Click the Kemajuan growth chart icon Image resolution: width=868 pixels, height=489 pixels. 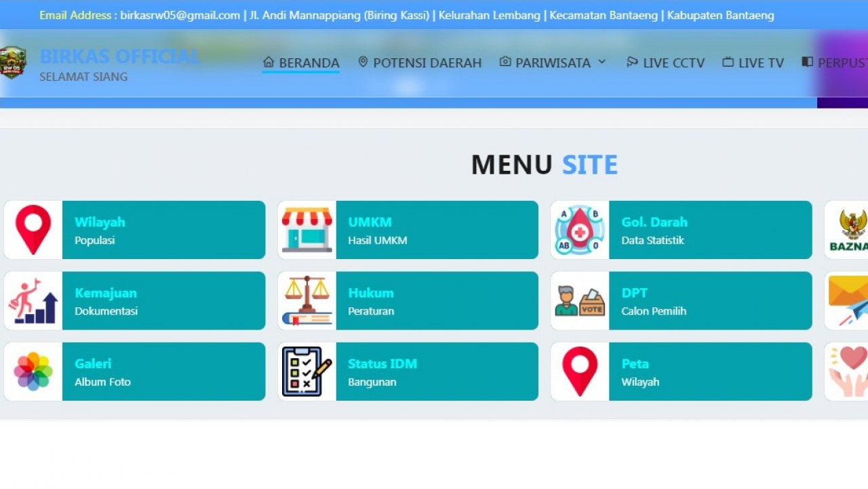click(33, 301)
